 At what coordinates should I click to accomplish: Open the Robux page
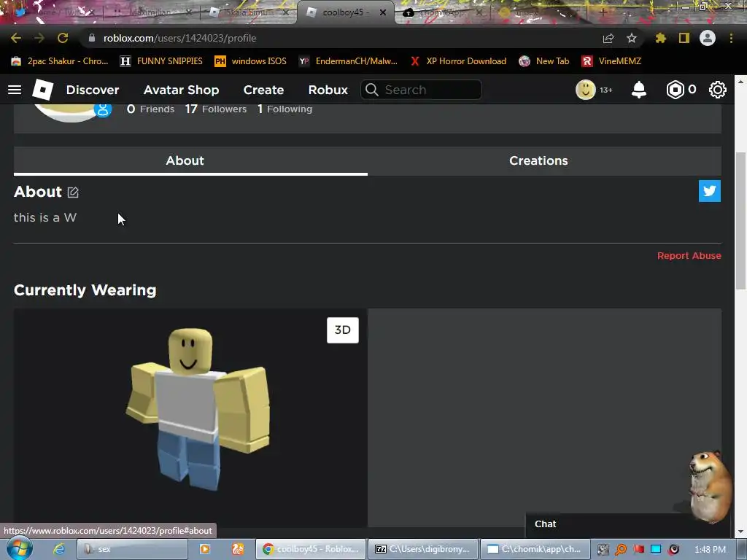pyautogui.click(x=328, y=90)
